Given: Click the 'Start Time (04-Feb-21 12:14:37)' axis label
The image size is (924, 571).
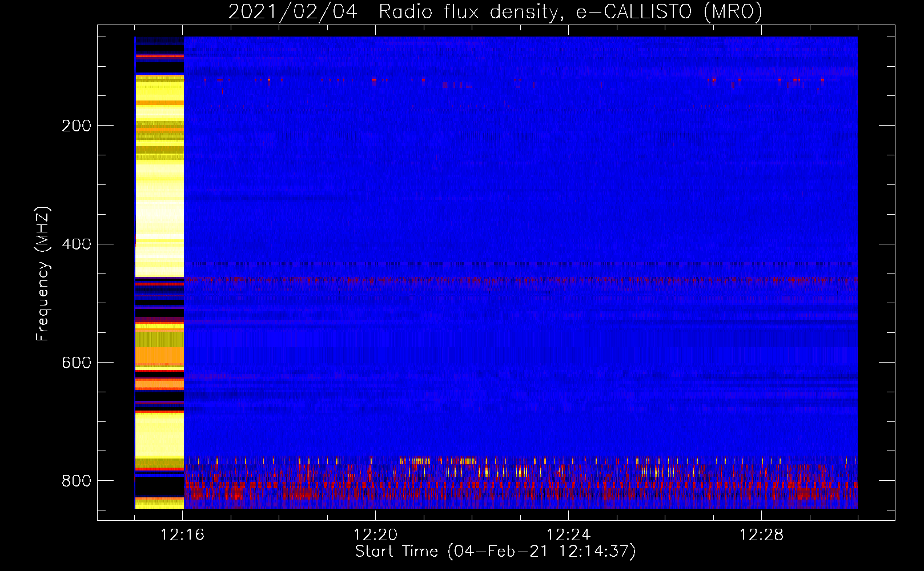Looking at the screenshot, I should point(495,552).
